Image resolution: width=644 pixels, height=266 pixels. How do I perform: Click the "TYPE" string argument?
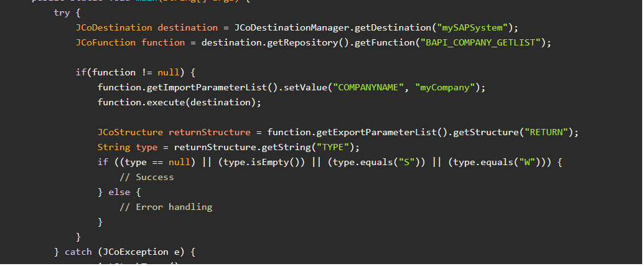335,147
